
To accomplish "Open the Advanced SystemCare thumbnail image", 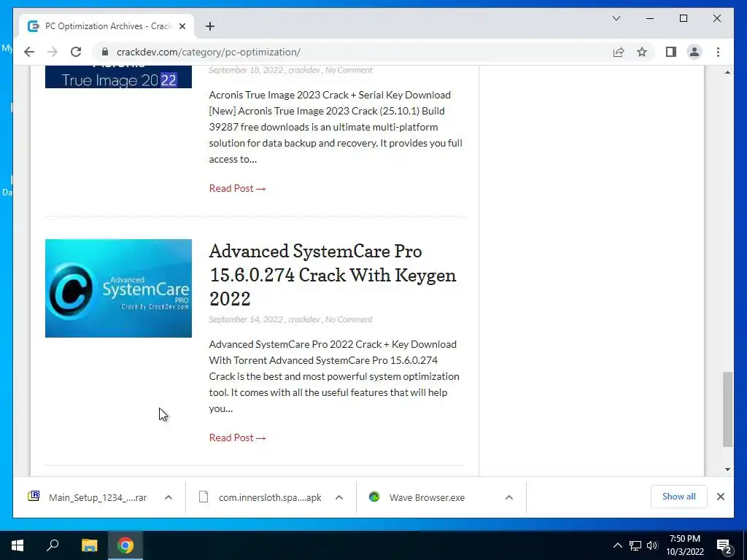I will pyautogui.click(x=118, y=288).
